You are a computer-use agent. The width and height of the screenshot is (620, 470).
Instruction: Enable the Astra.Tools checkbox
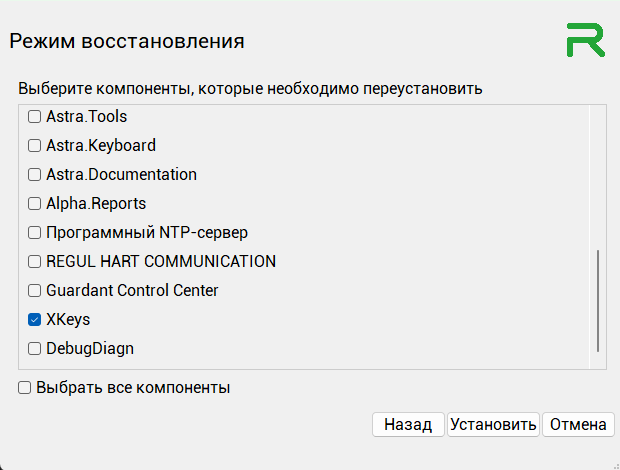[34, 117]
